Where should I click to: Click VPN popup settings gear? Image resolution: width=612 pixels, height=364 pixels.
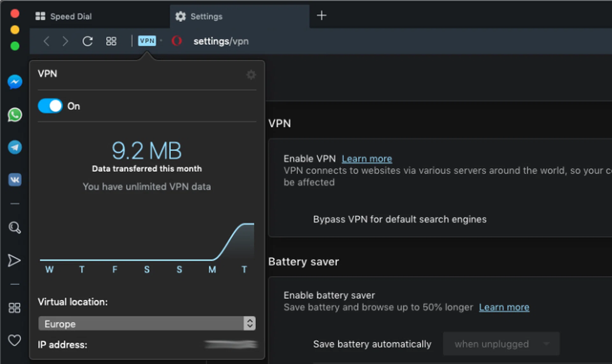(251, 75)
